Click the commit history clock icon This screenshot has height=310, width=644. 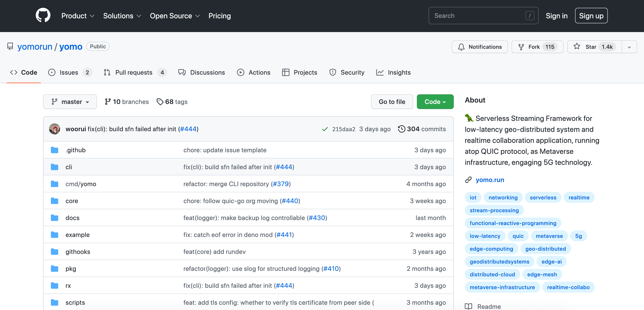[x=402, y=129]
